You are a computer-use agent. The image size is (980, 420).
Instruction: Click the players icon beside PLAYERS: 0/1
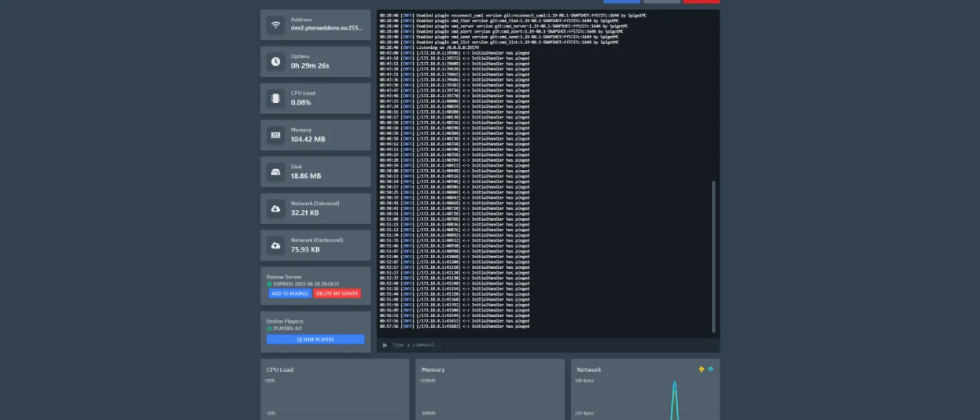click(269, 328)
